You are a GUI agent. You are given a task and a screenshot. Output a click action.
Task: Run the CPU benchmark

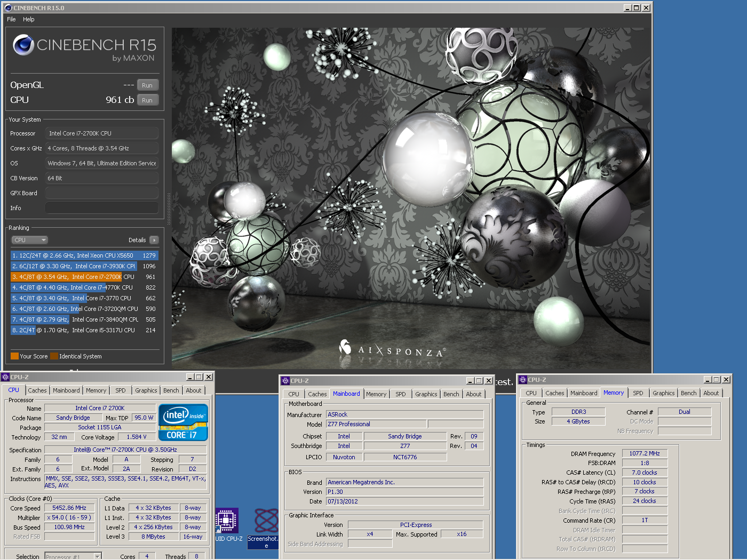pyautogui.click(x=147, y=100)
